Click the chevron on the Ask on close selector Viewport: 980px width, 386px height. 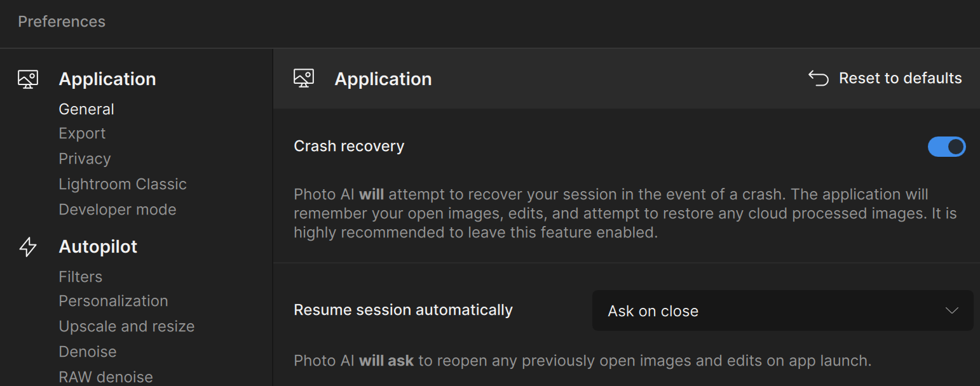(x=951, y=310)
